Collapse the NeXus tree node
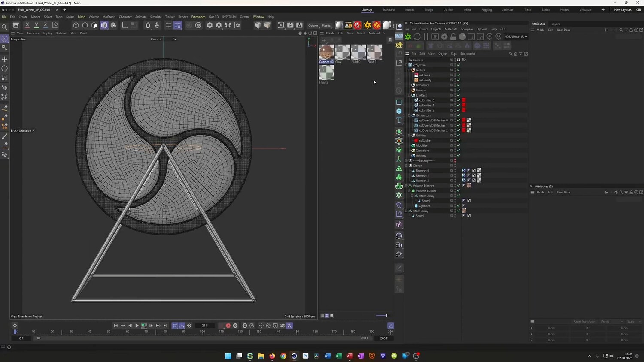The height and width of the screenshot is (362, 644). click(409, 70)
